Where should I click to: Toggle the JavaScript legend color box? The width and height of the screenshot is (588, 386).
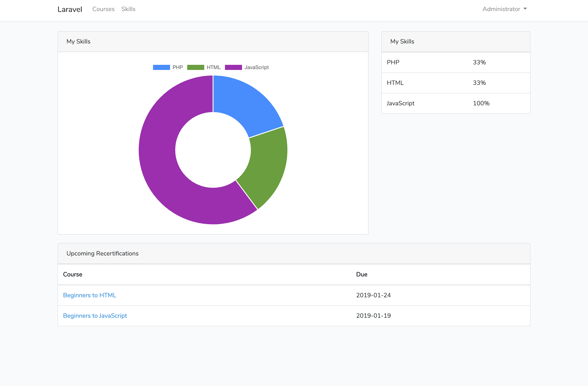click(233, 67)
